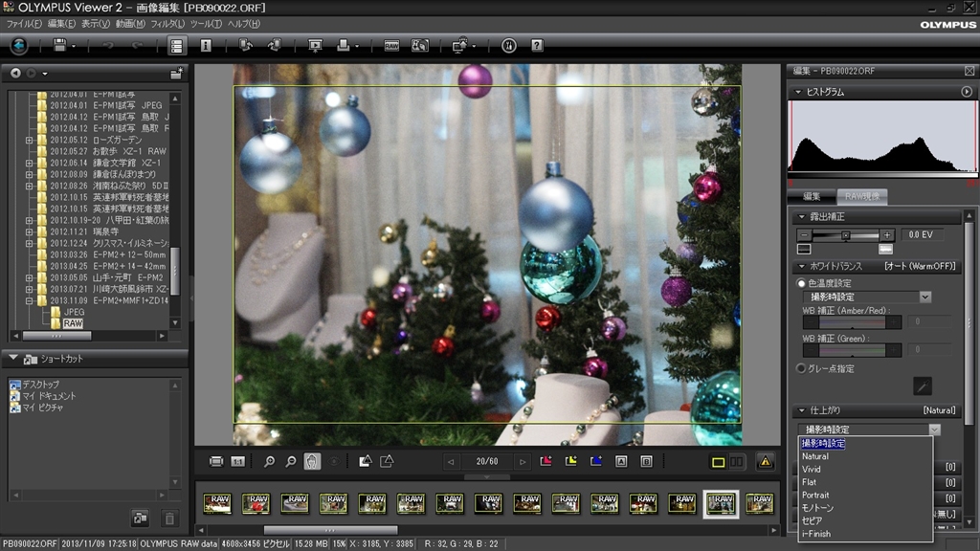Image resolution: width=980 pixels, height=551 pixels.
Task: Select グレー点指定 radio button
Action: [x=801, y=368]
